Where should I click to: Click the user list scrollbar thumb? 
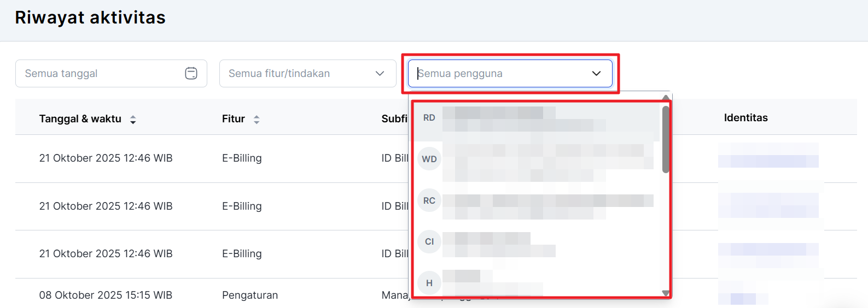pyautogui.click(x=666, y=139)
